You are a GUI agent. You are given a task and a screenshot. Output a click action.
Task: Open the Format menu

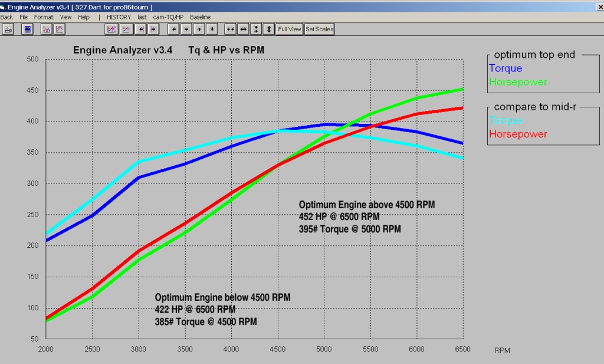(44, 17)
